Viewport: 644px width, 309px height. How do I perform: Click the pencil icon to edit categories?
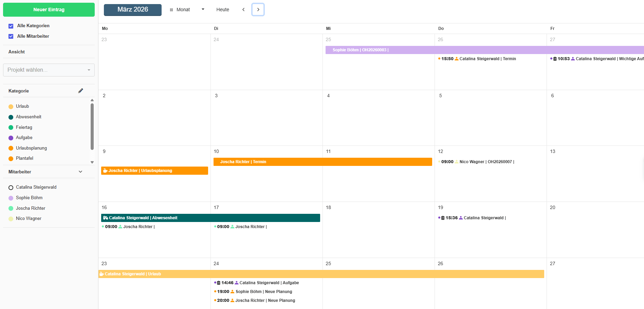click(x=80, y=91)
